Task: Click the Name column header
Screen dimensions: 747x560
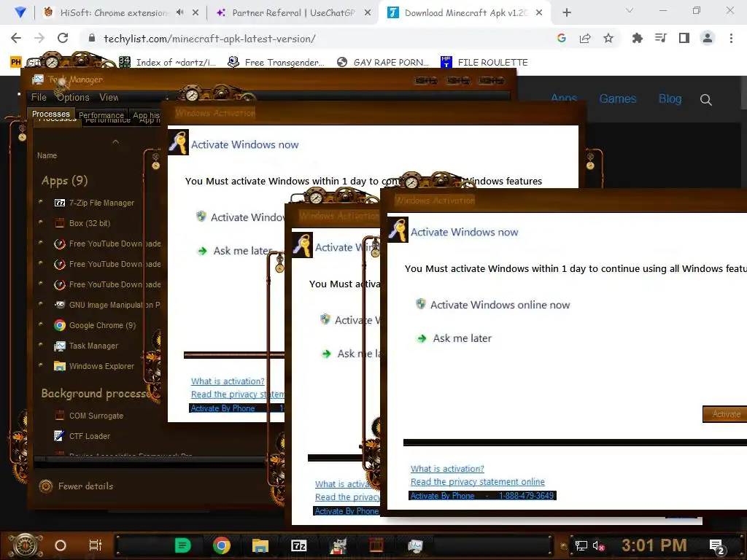Action: (x=47, y=156)
